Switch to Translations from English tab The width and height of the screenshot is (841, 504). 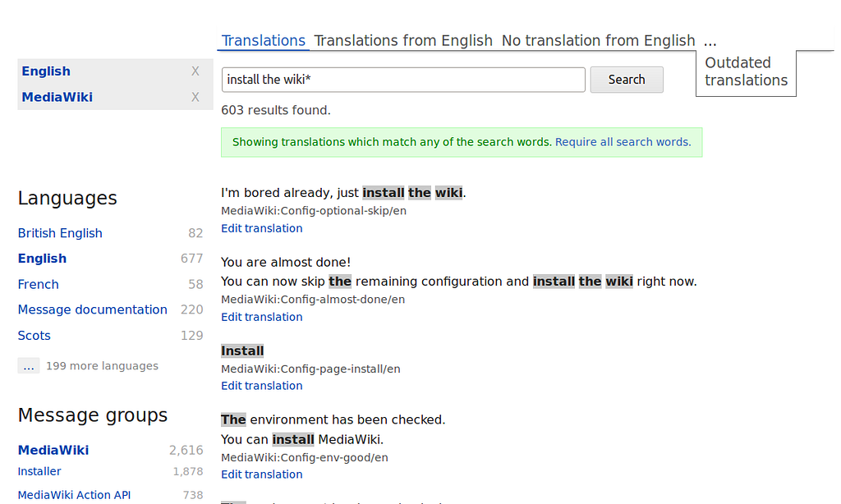(x=403, y=41)
